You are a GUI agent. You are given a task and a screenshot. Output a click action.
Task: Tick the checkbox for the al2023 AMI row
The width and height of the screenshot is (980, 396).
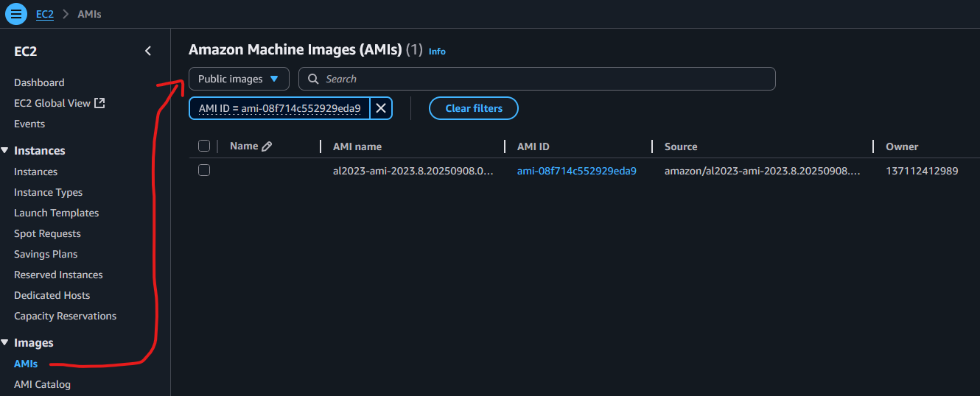tap(204, 170)
